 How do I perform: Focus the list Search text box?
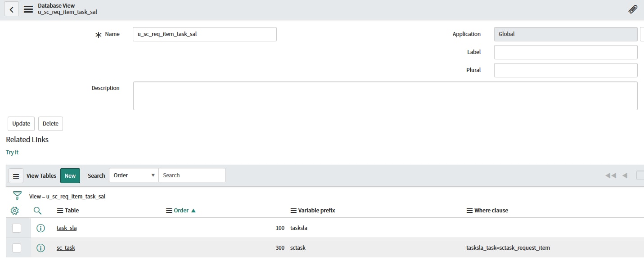tap(192, 175)
